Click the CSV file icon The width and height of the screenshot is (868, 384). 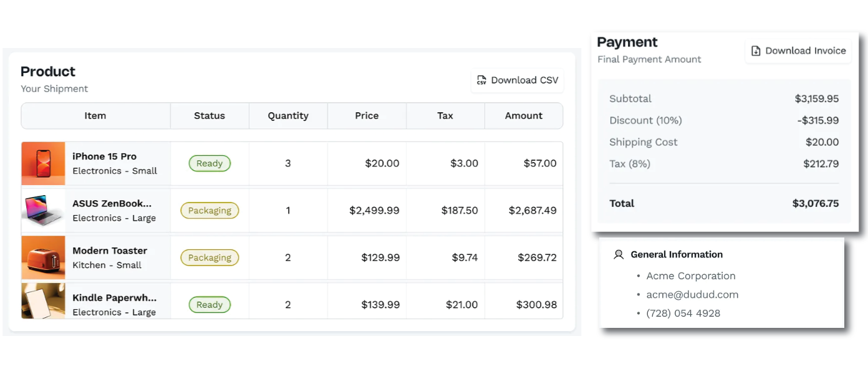[x=481, y=80]
